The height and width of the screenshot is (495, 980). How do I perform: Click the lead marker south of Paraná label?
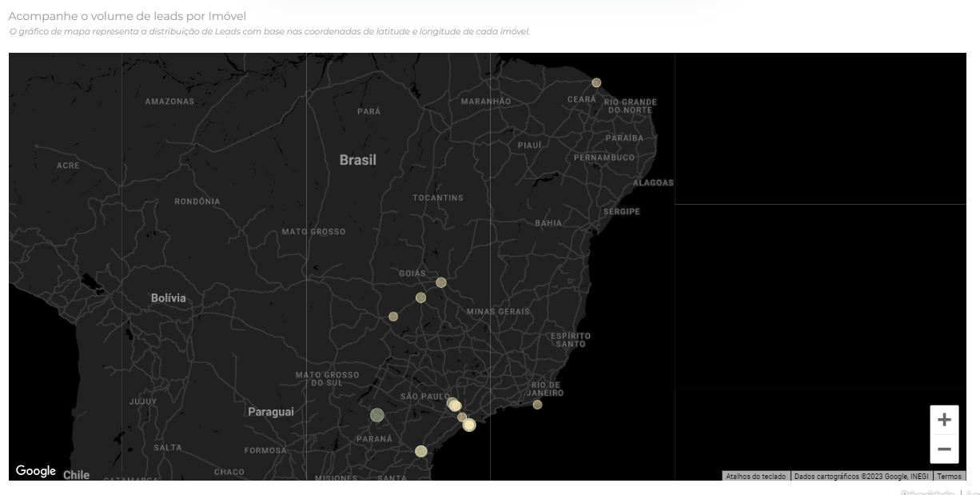click(421, 451)
